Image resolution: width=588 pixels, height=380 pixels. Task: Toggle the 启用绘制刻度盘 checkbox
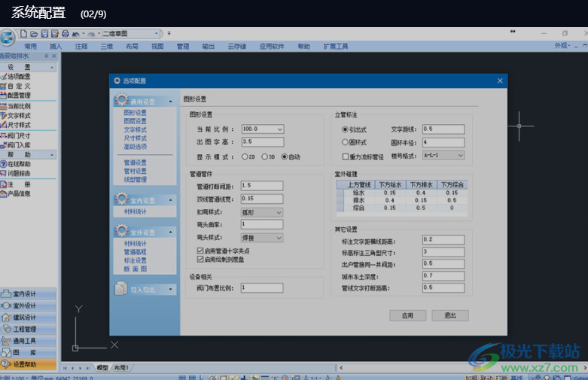click(200, 259)
